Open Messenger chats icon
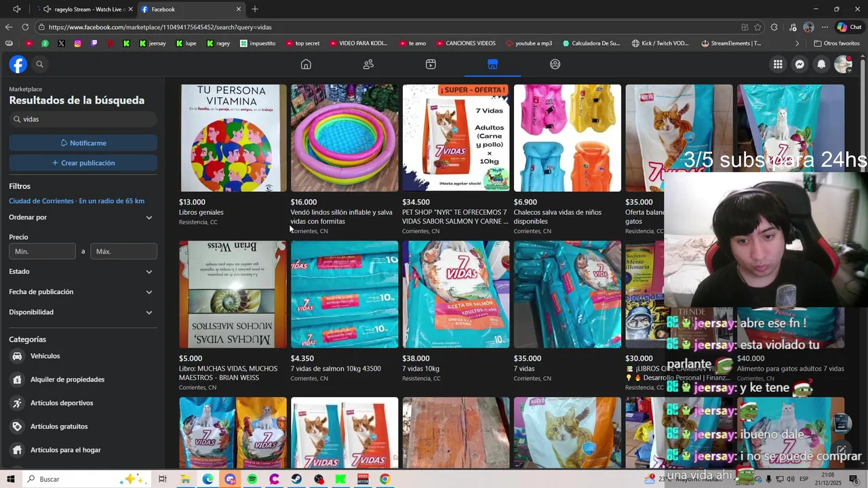 pos(800,64)
